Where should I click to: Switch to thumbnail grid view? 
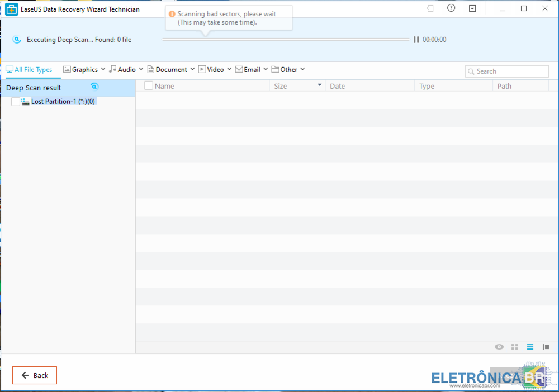tap(515, 347)
